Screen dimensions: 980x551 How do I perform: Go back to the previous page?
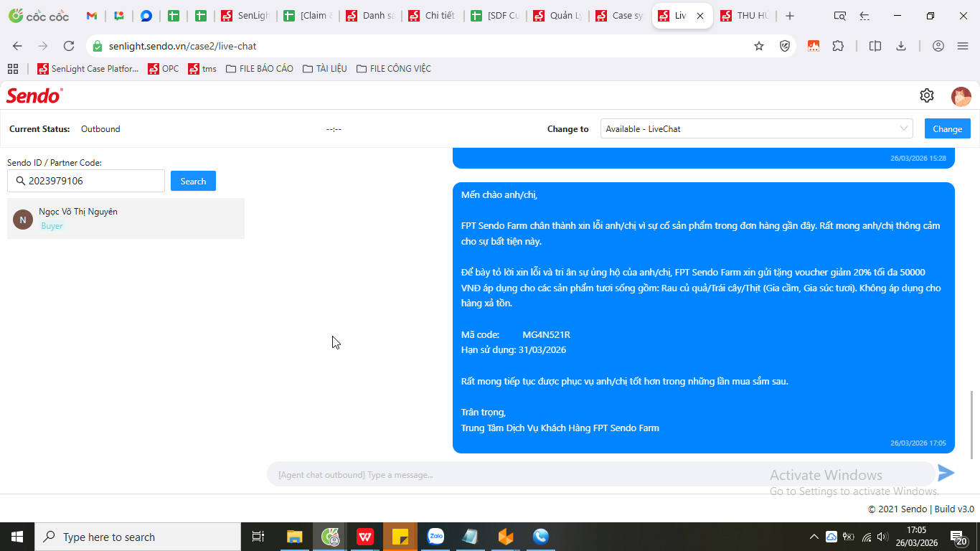tap(17, 46)
